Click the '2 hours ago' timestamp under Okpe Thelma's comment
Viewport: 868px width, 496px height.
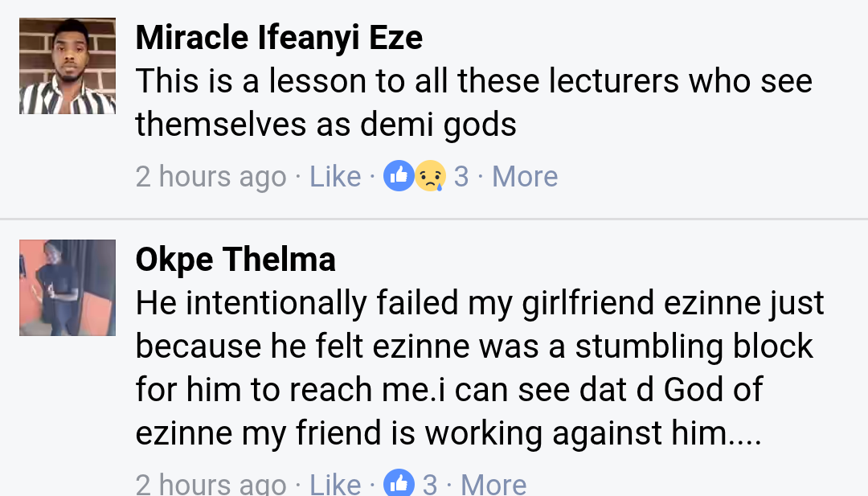(x=211, y=484)
